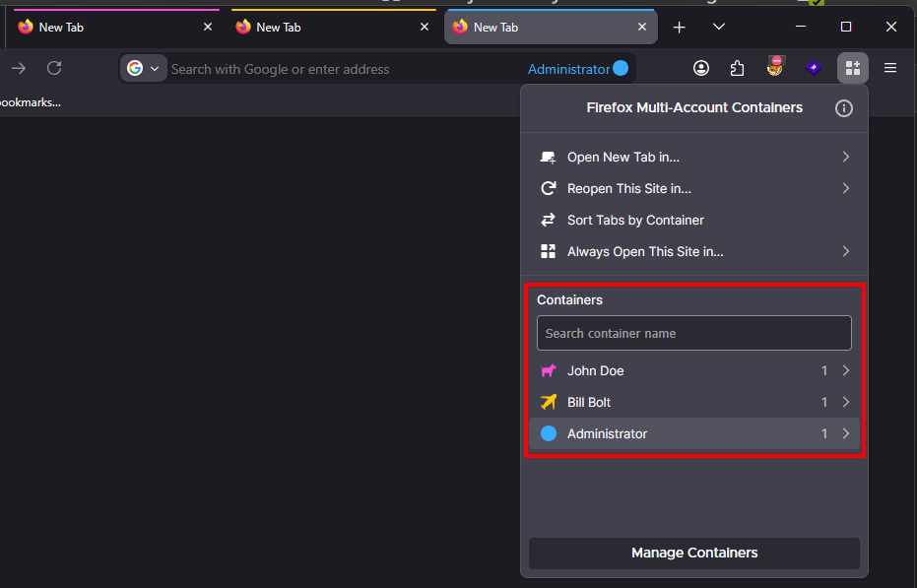Click the blue Administrator container indicator in address bar
The image size is (917, 588).
tap(621, 69)
